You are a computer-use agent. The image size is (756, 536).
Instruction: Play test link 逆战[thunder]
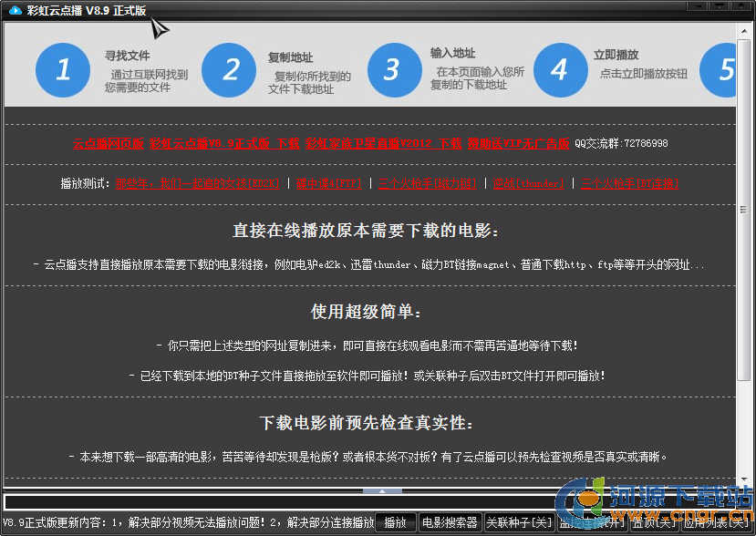tap(529, 183)
